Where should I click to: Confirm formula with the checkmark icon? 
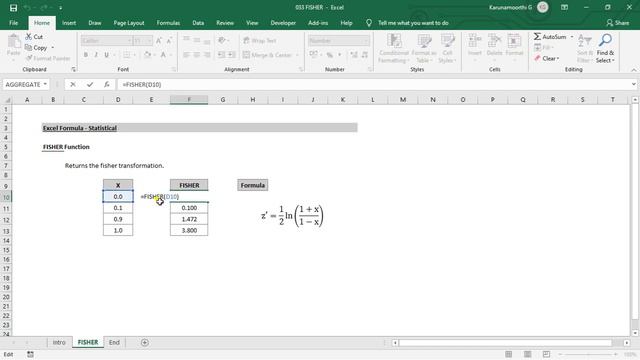(x=90, y=84)
